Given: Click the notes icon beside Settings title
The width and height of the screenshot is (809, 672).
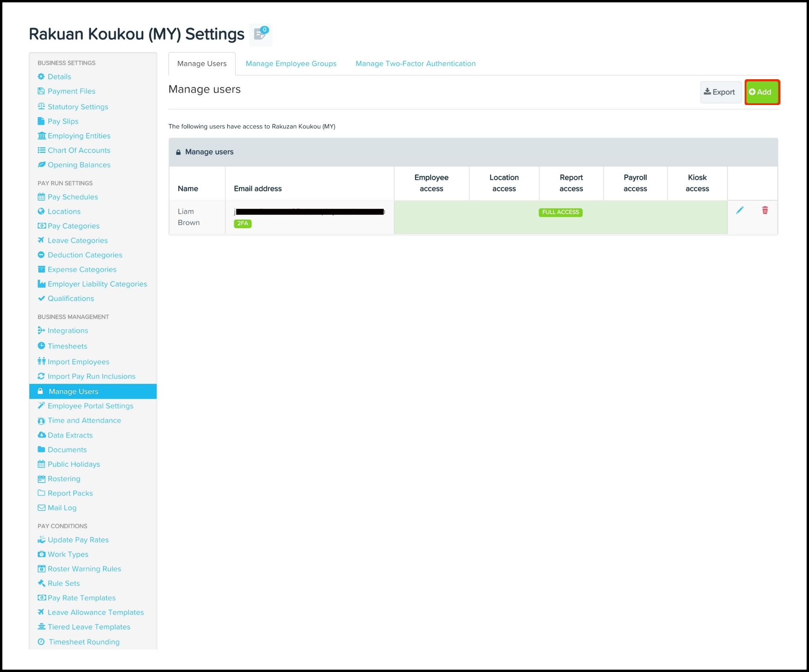Looking at the screenshot, I should click(x=261, y=35).
